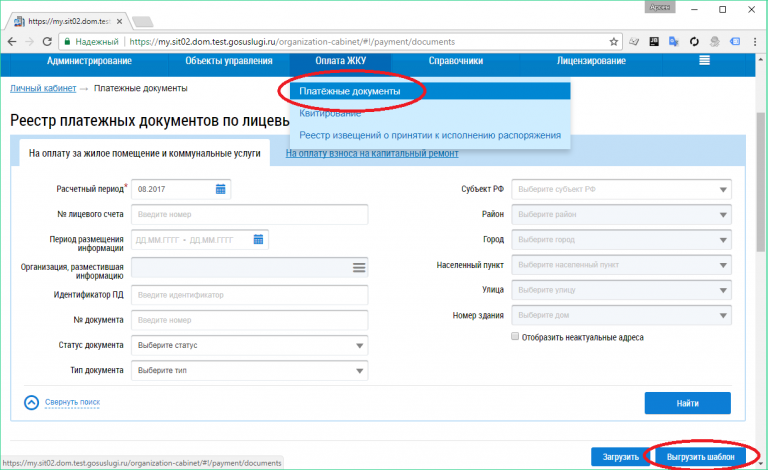
Task: Collapse search using the round chevron icon
Action: 31,402
